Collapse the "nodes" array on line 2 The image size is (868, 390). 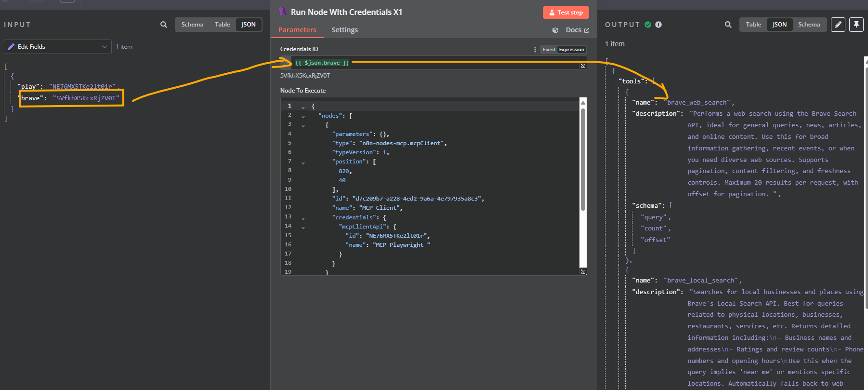303,117
